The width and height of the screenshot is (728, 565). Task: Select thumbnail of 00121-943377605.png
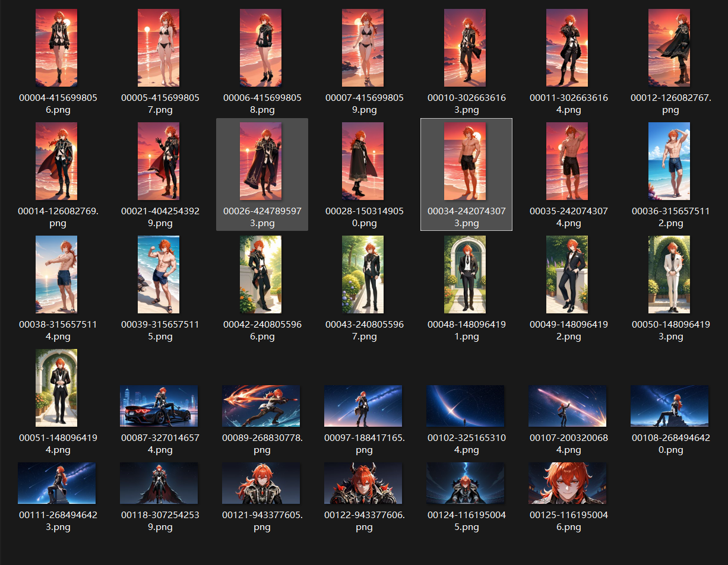click(261, 483)
